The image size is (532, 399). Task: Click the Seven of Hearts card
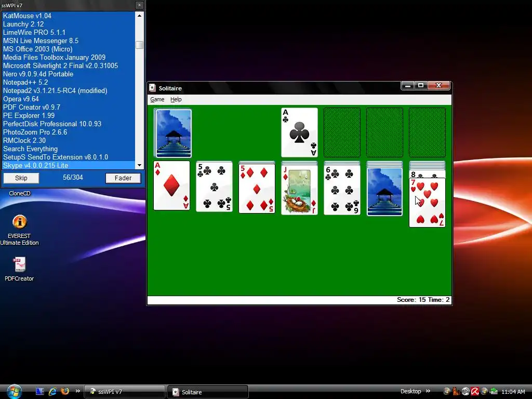point(427,203)
